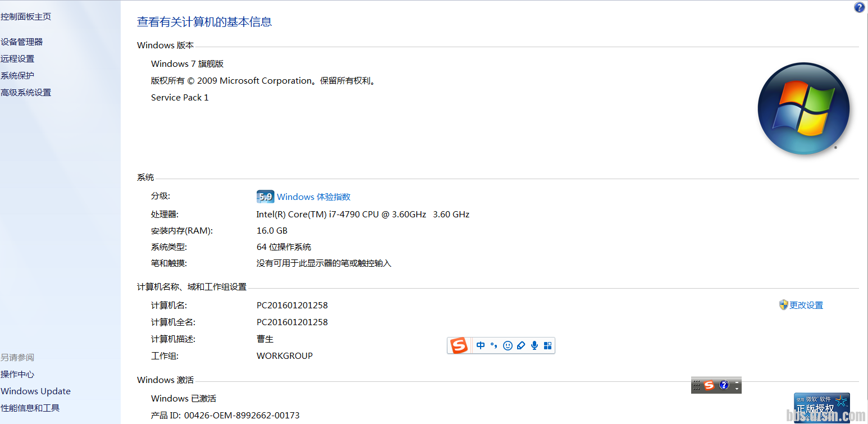This screenshot has height=424, width=868.
Task: Click the Sogou logo on the input toolbar
Action: 459,345
